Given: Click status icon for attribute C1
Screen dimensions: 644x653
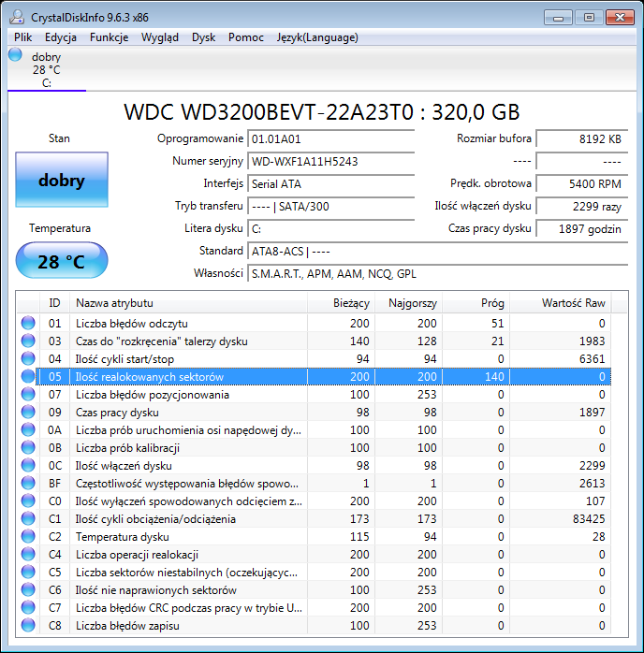Looking at the screenshot, I should tap(28, 518).
